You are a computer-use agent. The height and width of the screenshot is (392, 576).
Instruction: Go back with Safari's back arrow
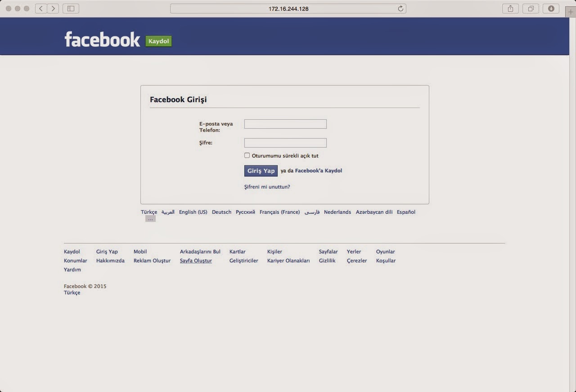[x=41, y=9]
